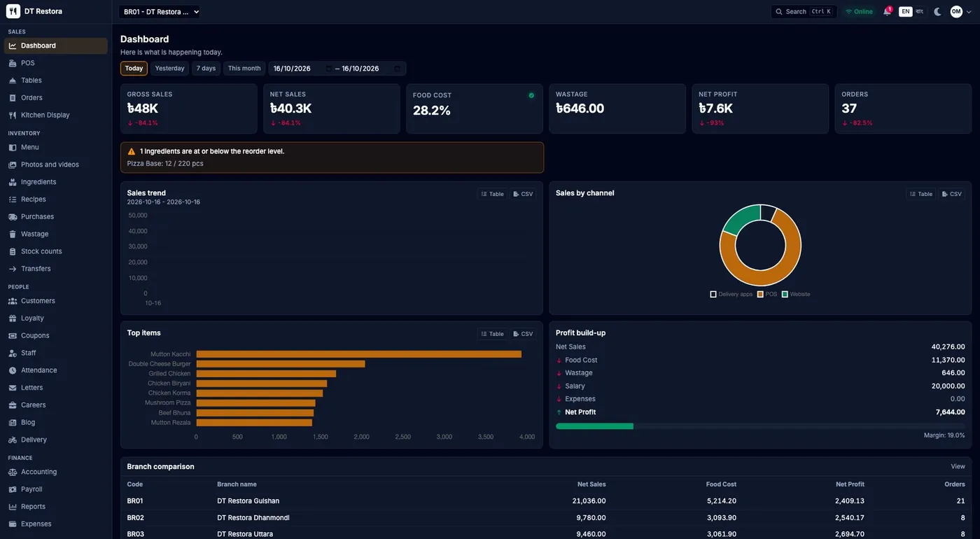
Task: Open Loyalty via the heart icon
Action: [x=13, y=318]
